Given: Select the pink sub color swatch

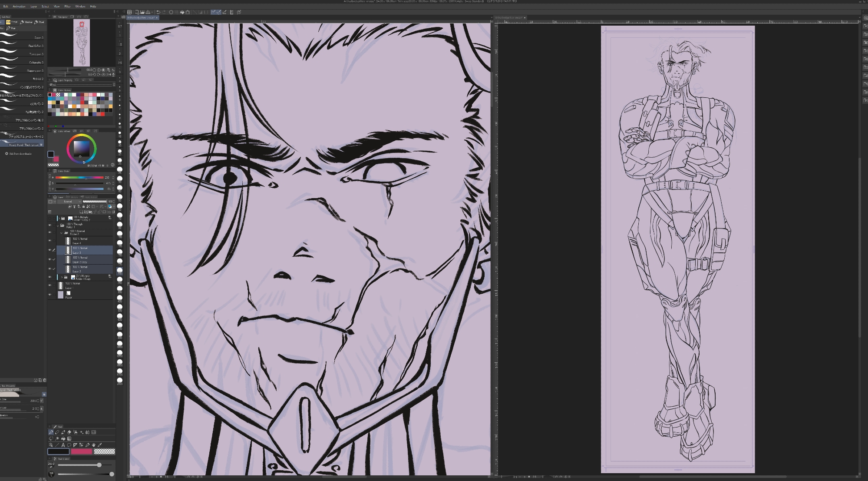Looking at the screenshot, I should coord(81,451).
